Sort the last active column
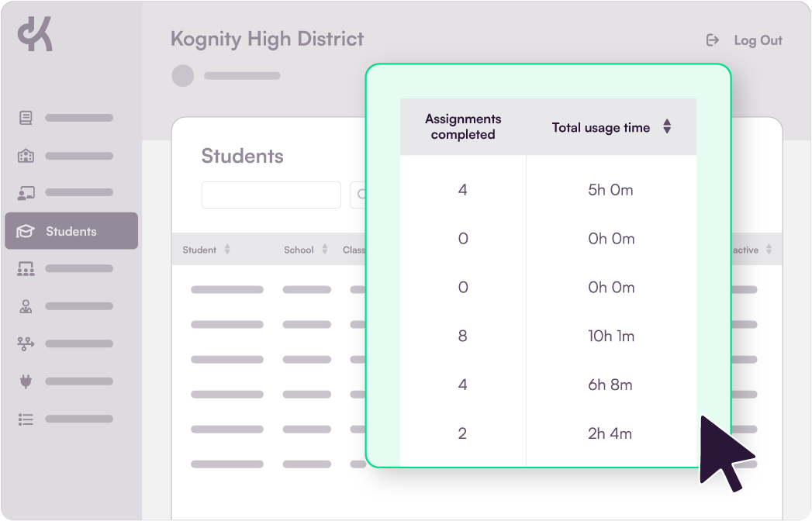Viewport: 812px width, 521px height. (x=769, y=250)
